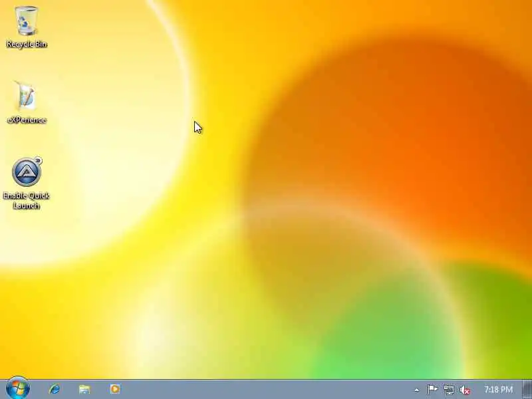Select the eXPerience desktop shortcut
Screen dimensions: 532x399
[x=27, y=102]
